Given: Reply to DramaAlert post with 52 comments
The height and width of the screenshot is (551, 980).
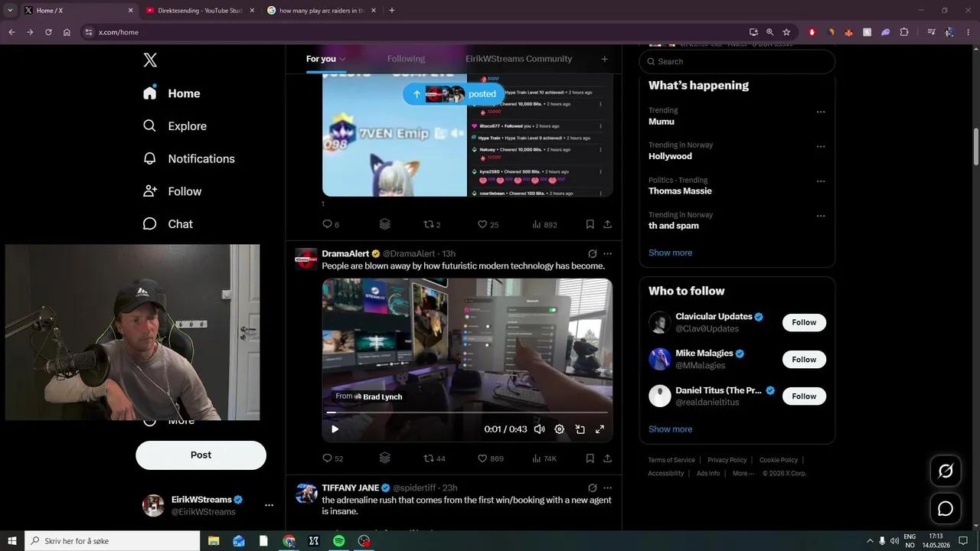Looking at the screenshot, I should pyautogui.click(x=332, y=458).
